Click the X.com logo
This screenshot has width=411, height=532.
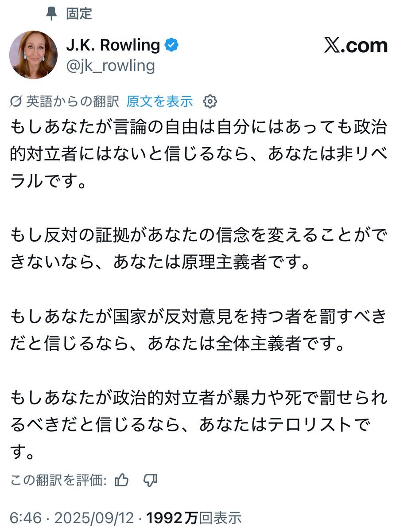(x=356, y=46)
